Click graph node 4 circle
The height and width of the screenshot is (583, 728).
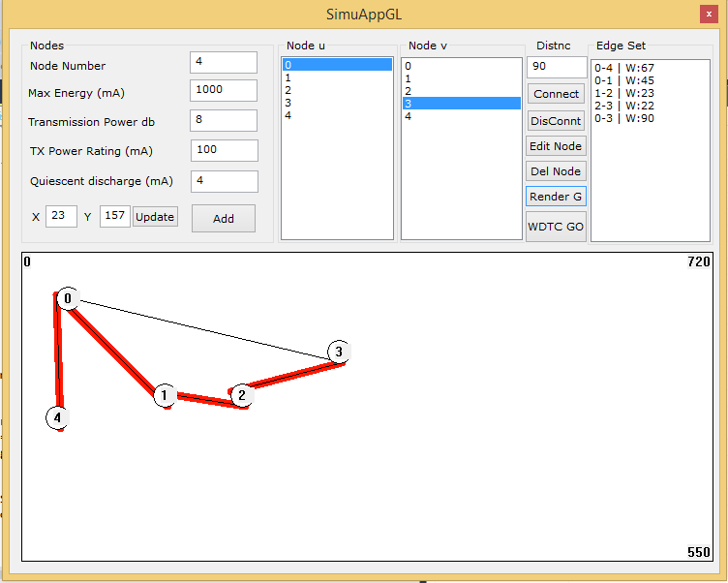point(57,417)
